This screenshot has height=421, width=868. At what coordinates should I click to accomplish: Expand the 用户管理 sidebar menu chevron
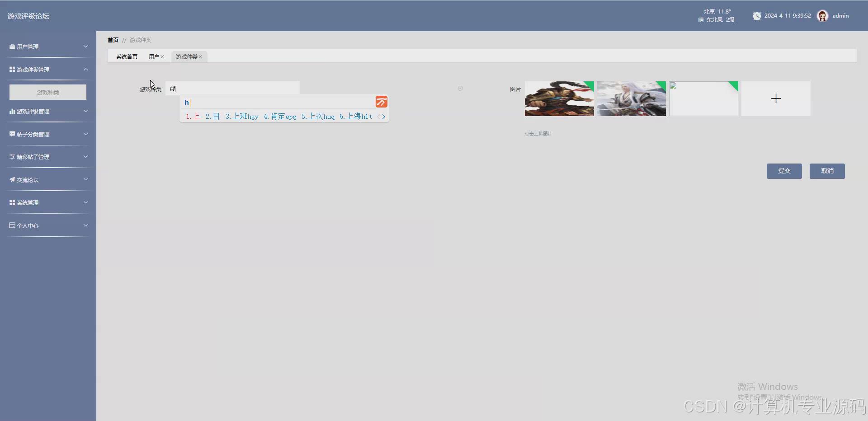point(85,47)
